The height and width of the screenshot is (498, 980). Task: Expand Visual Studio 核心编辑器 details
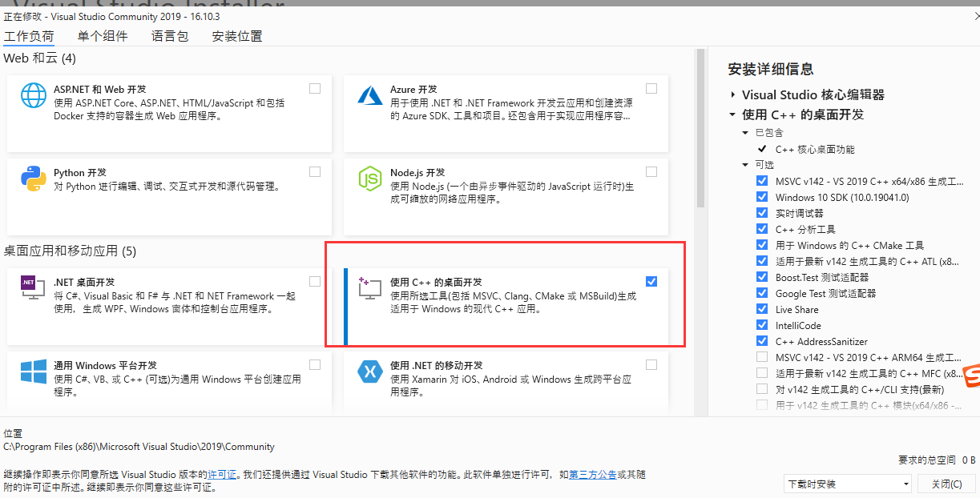coord(734,94)
